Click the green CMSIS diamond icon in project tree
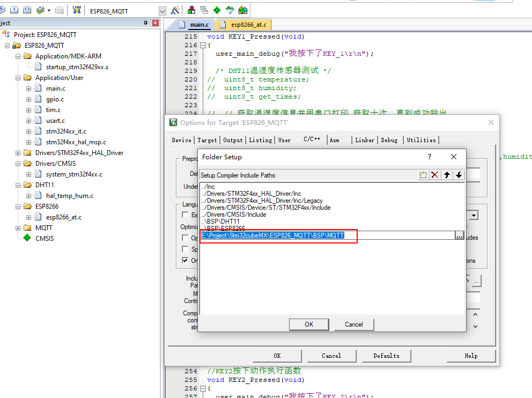This screenshot has height=398, width=532. [27, 238]
